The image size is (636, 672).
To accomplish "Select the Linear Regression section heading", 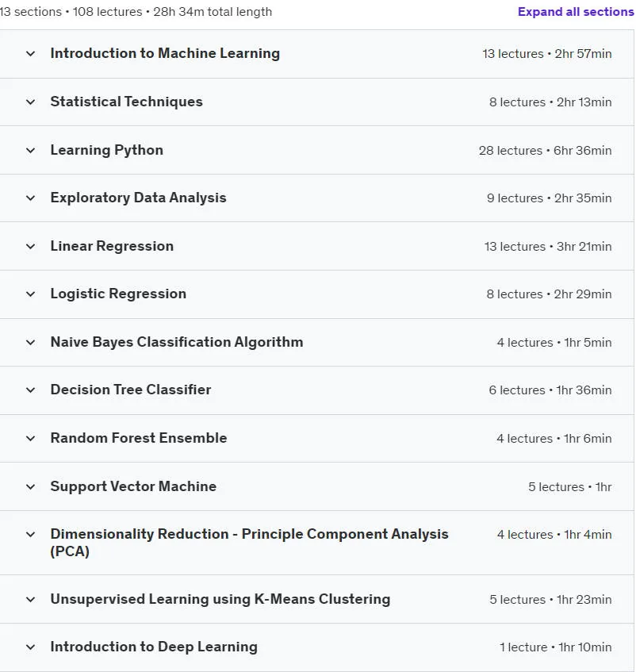I will 112,246.
